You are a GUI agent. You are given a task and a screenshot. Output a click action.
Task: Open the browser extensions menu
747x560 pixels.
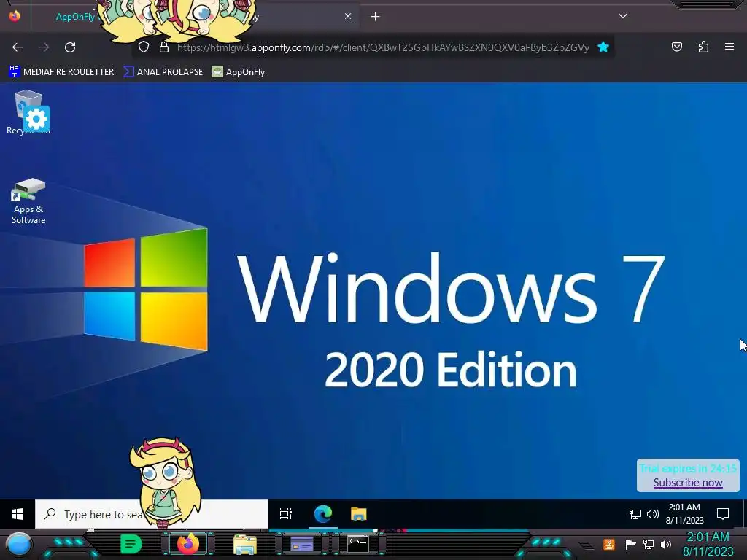point(703,47)
